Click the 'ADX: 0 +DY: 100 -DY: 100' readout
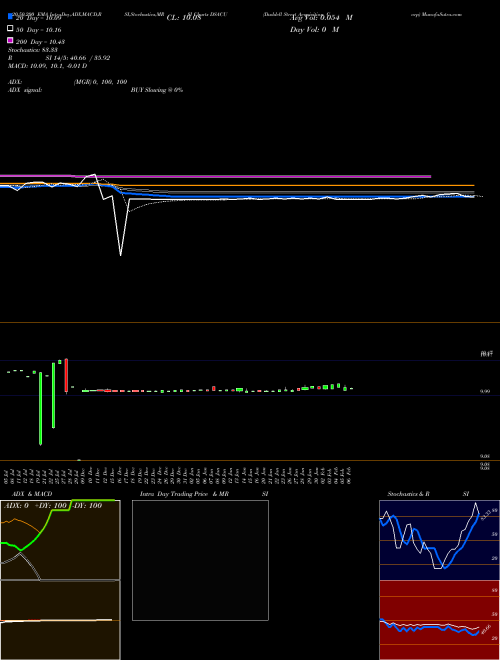 click(x=53, y=506)
